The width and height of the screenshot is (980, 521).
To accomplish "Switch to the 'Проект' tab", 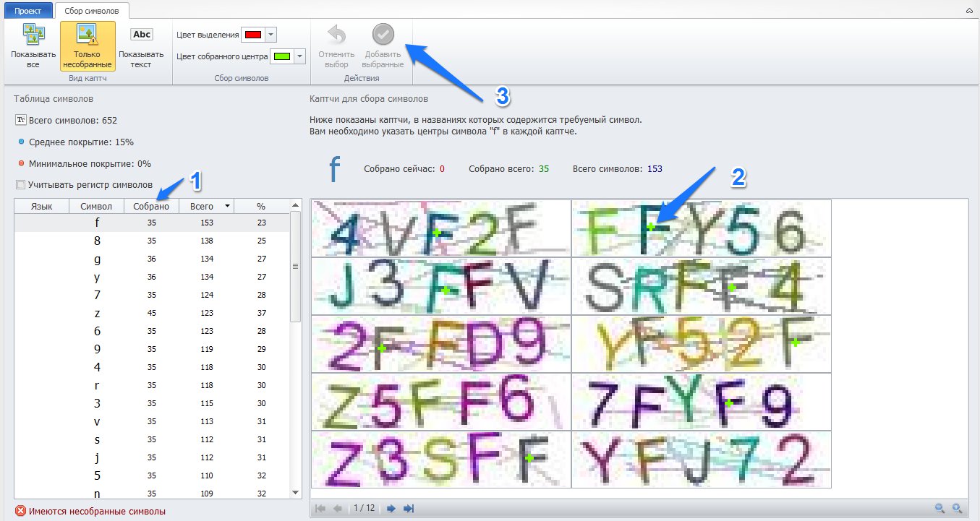I will click(x=27, y=11).
